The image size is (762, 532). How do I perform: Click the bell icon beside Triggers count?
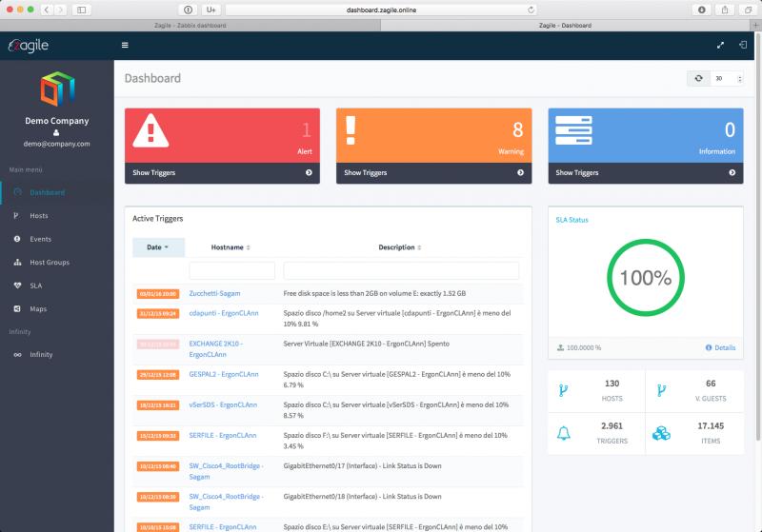pos(563,432)
